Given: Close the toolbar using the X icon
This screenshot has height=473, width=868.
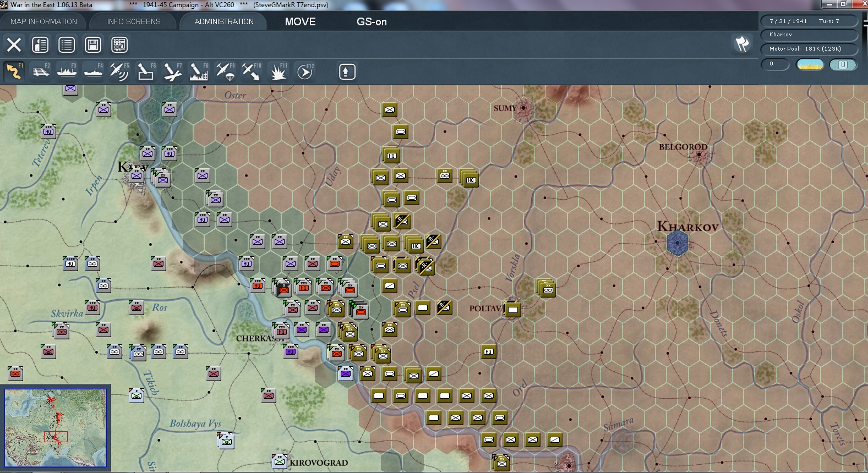Looking at the screenshot, I should tap(14, 45).
